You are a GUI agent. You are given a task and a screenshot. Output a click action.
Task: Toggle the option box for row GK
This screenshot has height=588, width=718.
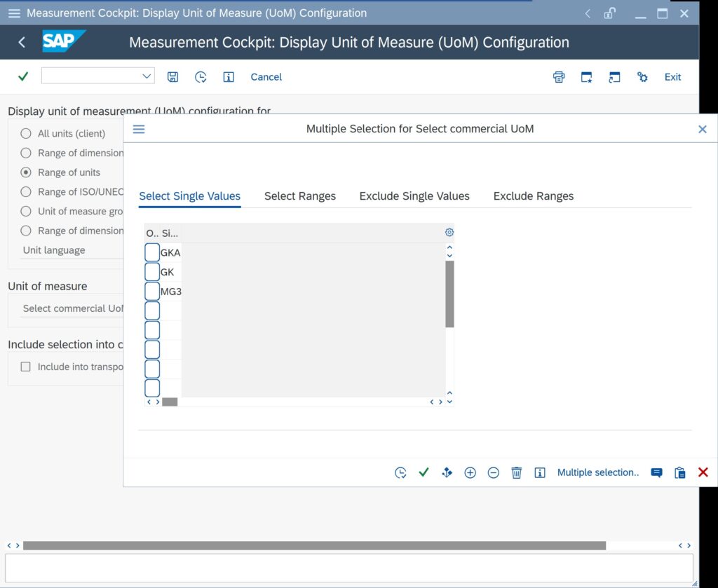pos(152,272)
